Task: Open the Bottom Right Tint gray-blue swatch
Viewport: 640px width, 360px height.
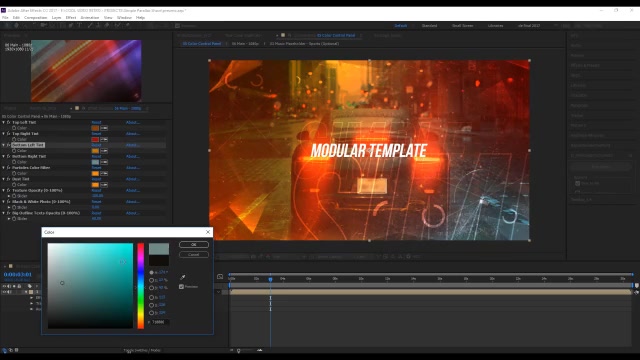Action: point(95,162)
